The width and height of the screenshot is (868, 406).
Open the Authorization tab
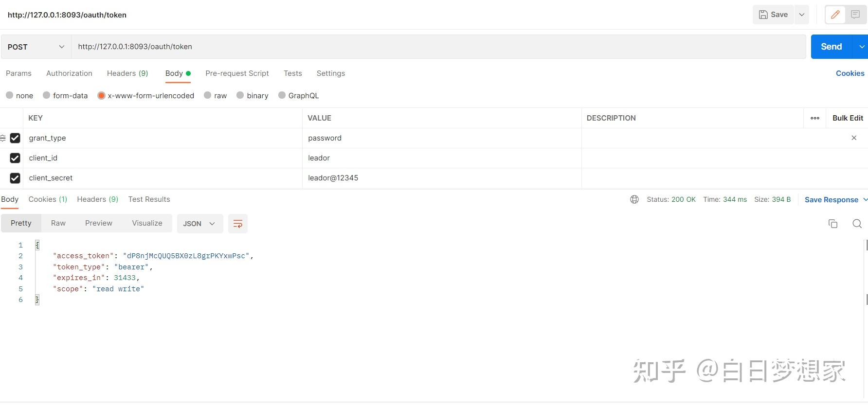click(69, 73)
